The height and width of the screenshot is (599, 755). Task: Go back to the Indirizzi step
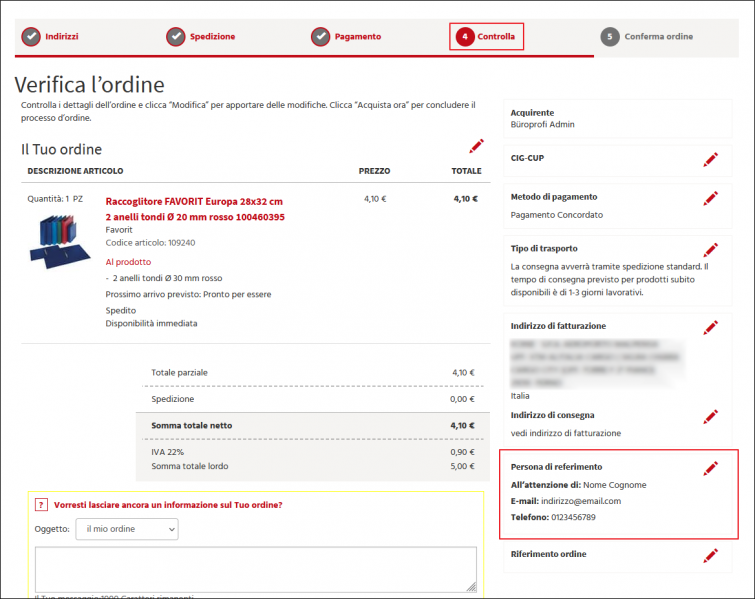coord(62,37)
